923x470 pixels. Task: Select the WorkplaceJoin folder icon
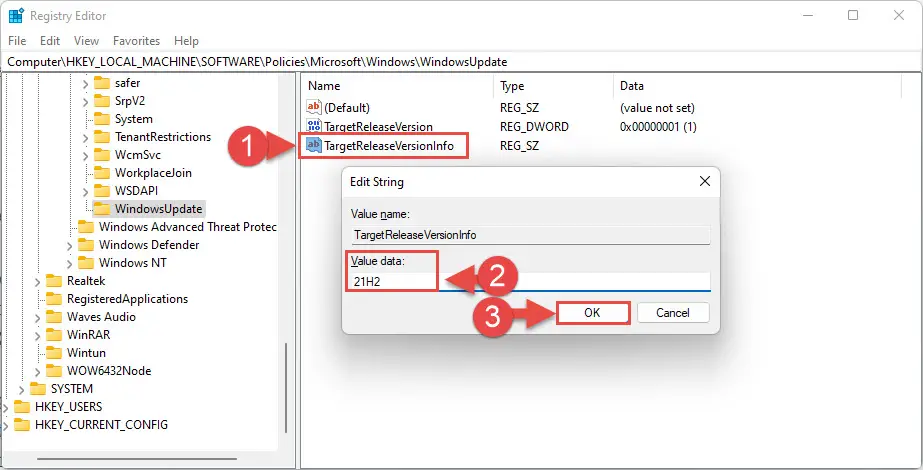[x=102, y=173]
